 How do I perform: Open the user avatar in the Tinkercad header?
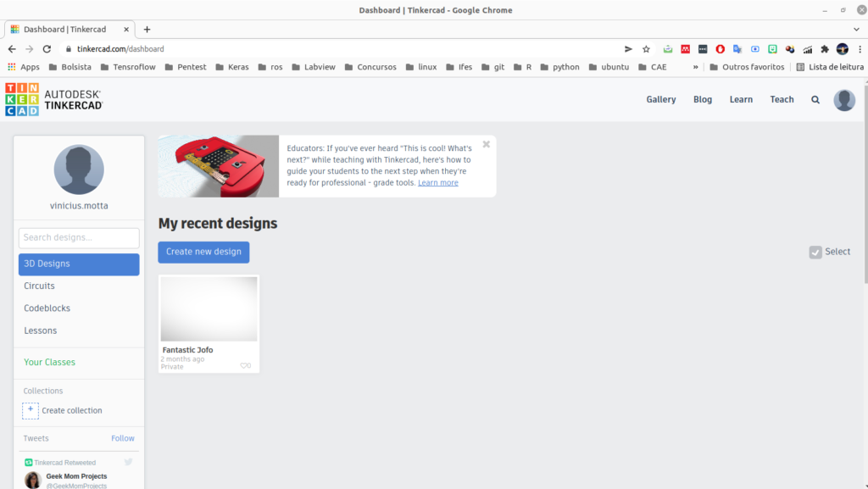pyautogui.click(x=844, y=100)
